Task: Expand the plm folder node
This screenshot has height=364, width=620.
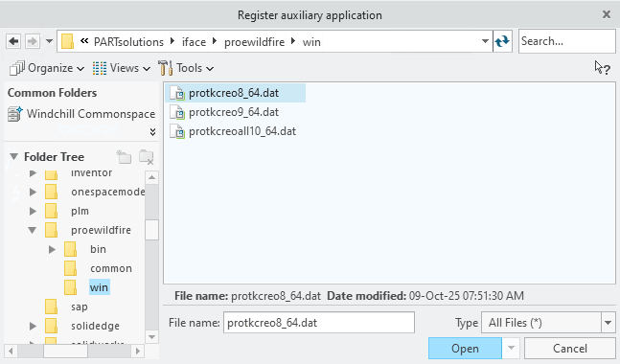Action: click(33, 211)
